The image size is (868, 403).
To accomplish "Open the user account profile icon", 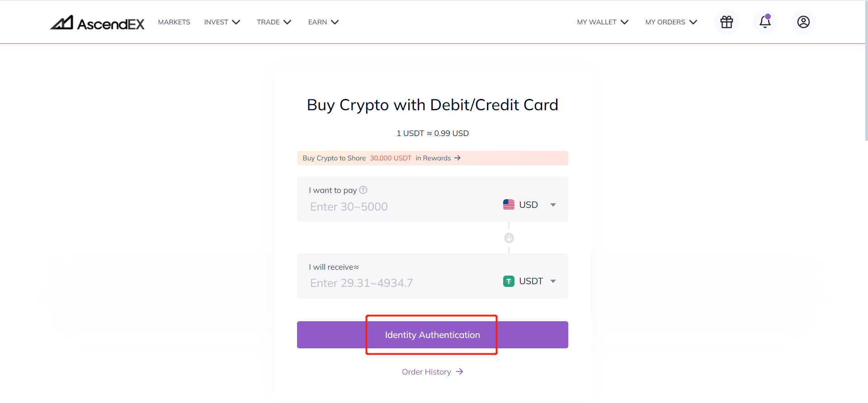I will click(803, 22).
